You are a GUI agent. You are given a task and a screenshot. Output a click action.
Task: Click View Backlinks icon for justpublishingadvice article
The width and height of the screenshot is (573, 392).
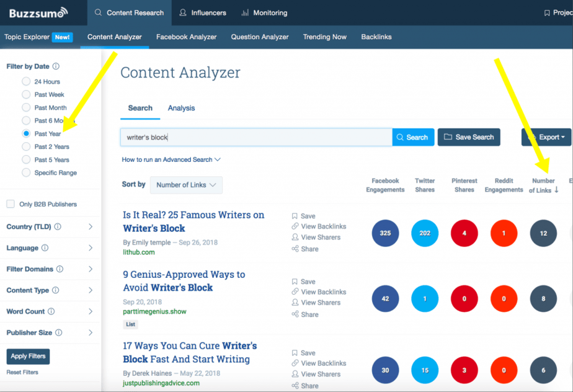[x=295, y=363]
